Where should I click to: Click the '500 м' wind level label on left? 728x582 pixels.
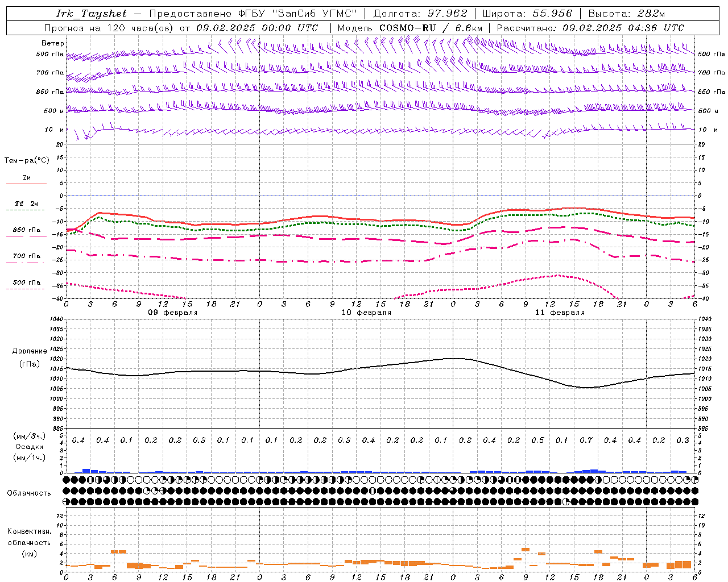click(54, 111)
